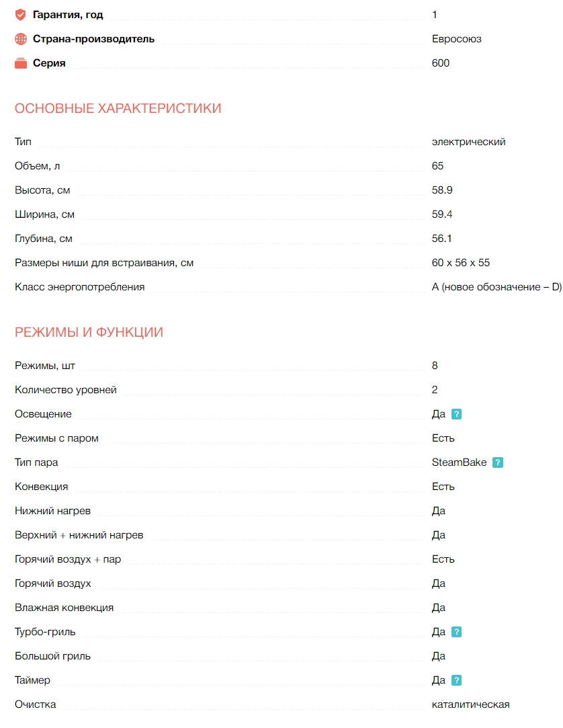Show help for Турбо-гриль
The height and width of the screenshot is (728, 563).
pos(457,632)
